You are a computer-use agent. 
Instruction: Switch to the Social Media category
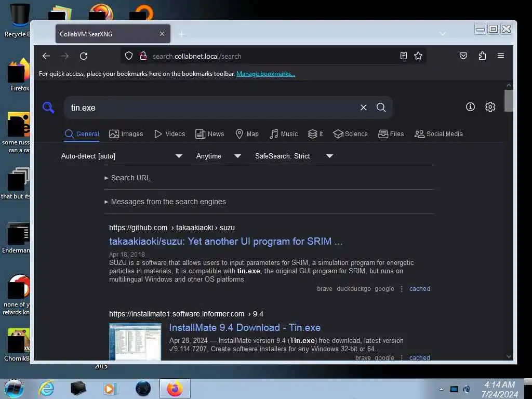click(x=438, y=134)
